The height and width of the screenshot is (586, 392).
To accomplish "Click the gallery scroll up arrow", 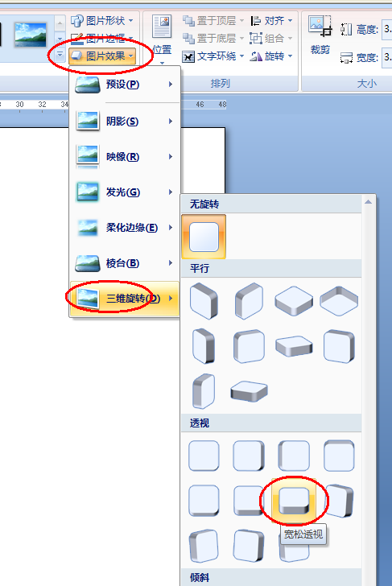I will (x=60, y=23).
